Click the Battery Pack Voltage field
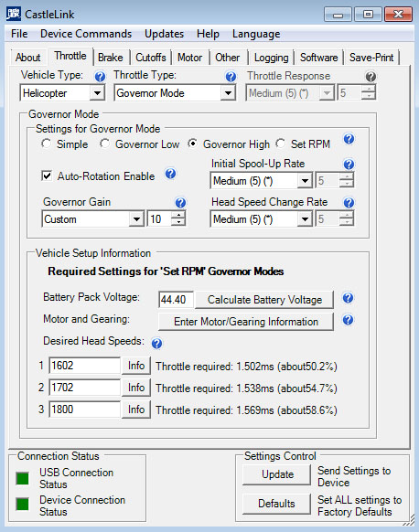 pos(176,300)
